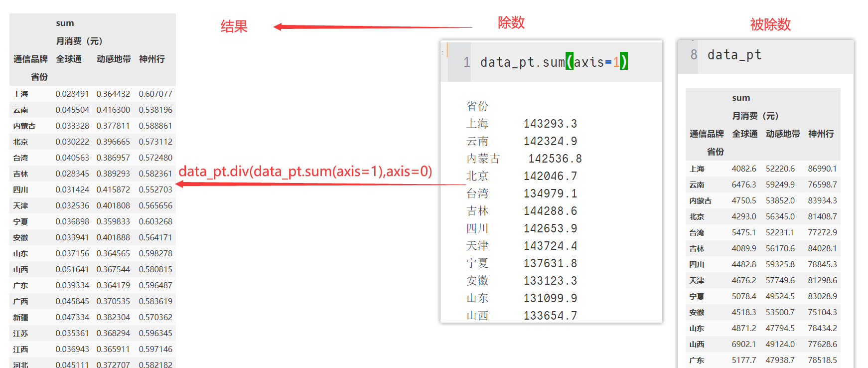Click the cell showing 0.045504
The image size is (868, 368).
point(72,110)
